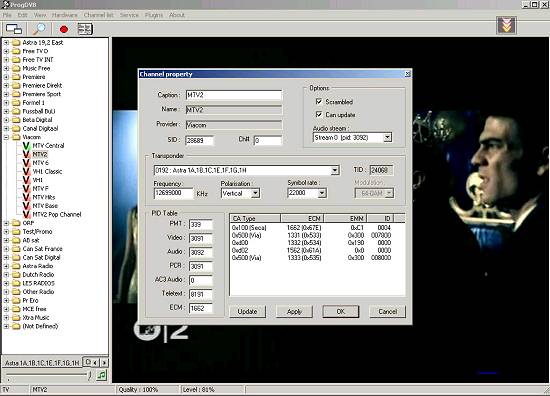Click the Update button

[247, 311]
